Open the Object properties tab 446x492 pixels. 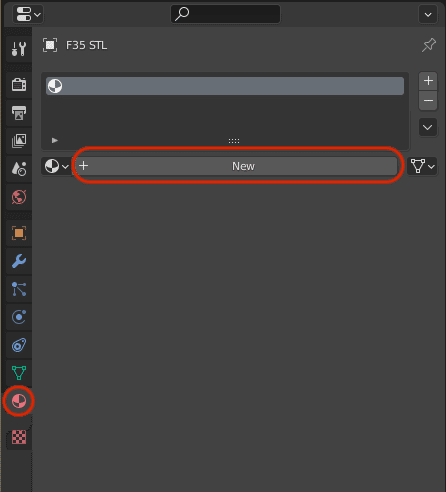coord(19,233)
